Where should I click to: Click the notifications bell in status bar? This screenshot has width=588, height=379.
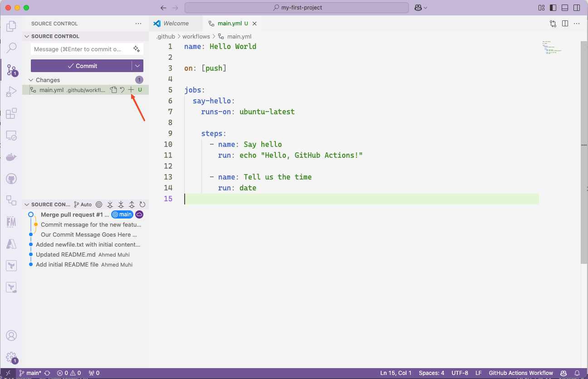click(577, 373)
